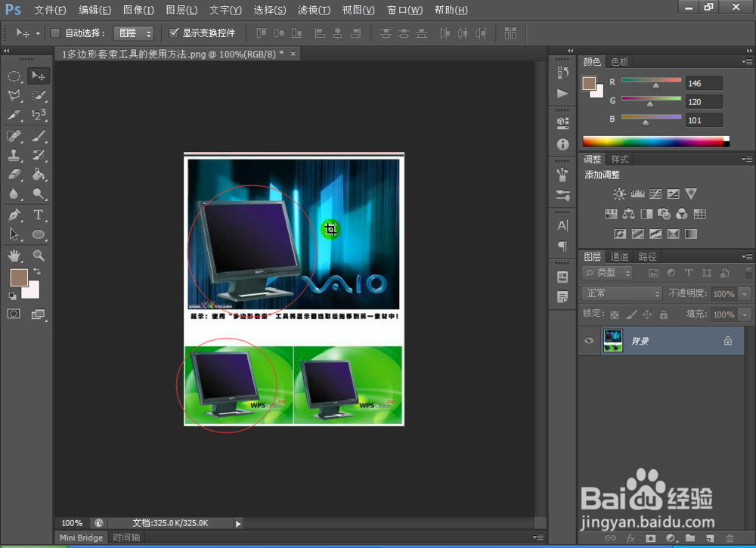Open the 图像(I) menu
Image resolution: width=756 pixels, height=548 pixels.
click(138, 10)
